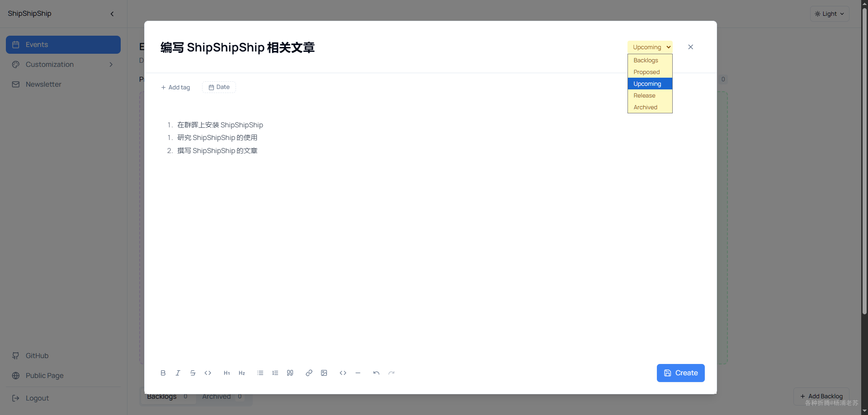The width and height of the screenshot is (868, 415).
Task: Choose Proposed status option
Action: point(650,72)
